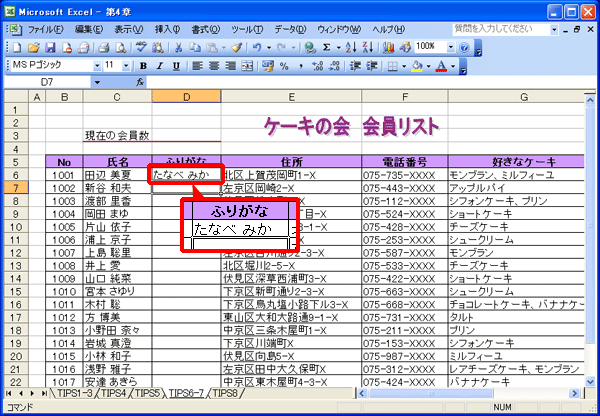The width and height of the screenshot is (600, 416).
Task: Switch to the TIPS4 sheet tab
Action: click(114, 393)
